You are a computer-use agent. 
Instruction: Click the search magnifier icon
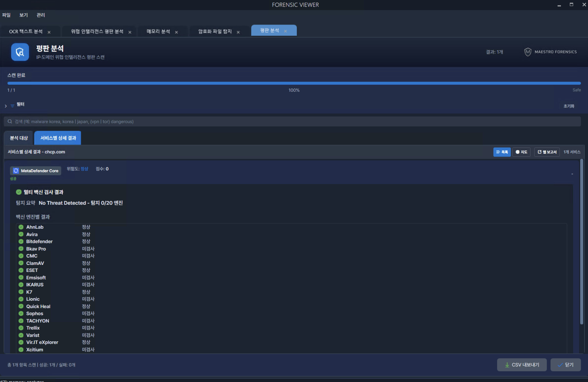[10, 121]
